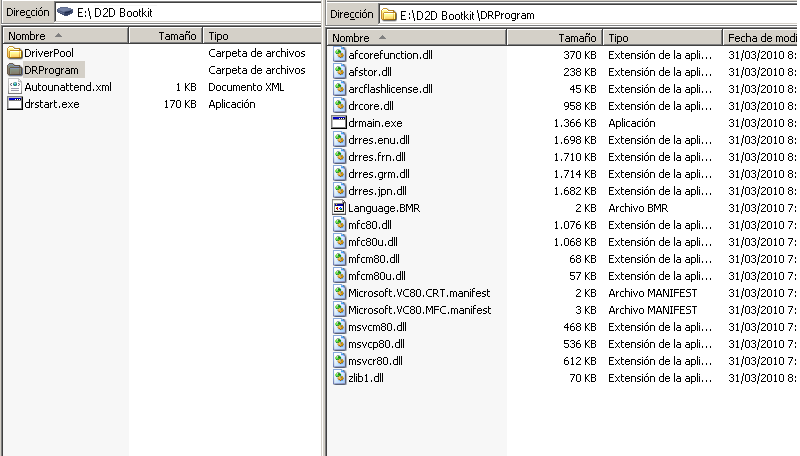Sort DRProgram pane by Fecha de modificación
The image size is (800, 456).
point(761,38)
